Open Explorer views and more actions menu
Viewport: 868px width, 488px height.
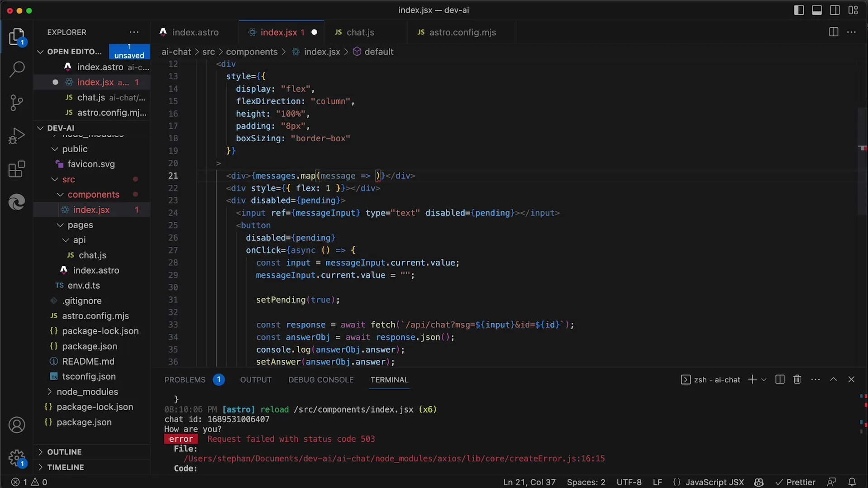point(134,32)
